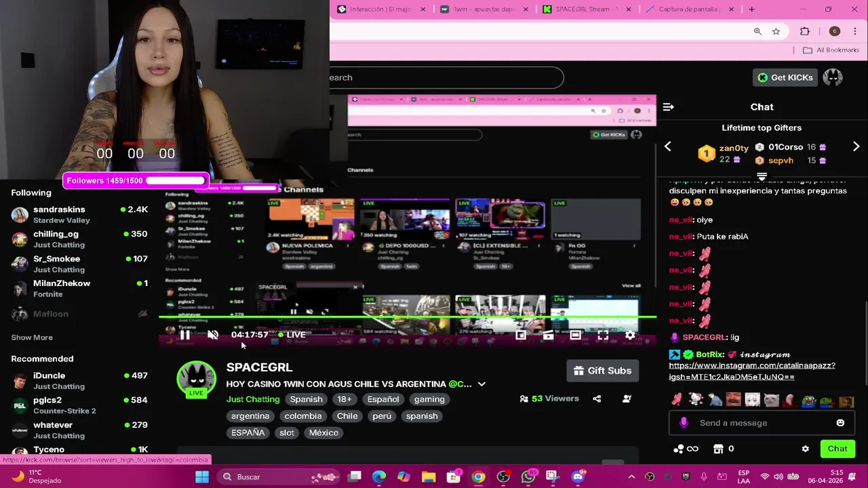Screen dimensions: 868x488
Task: Enter fullscreen mode in the player
Action: 603,335
